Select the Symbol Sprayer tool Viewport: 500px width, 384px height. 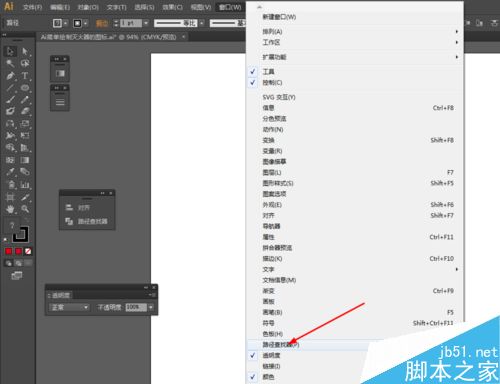[10, 184]
